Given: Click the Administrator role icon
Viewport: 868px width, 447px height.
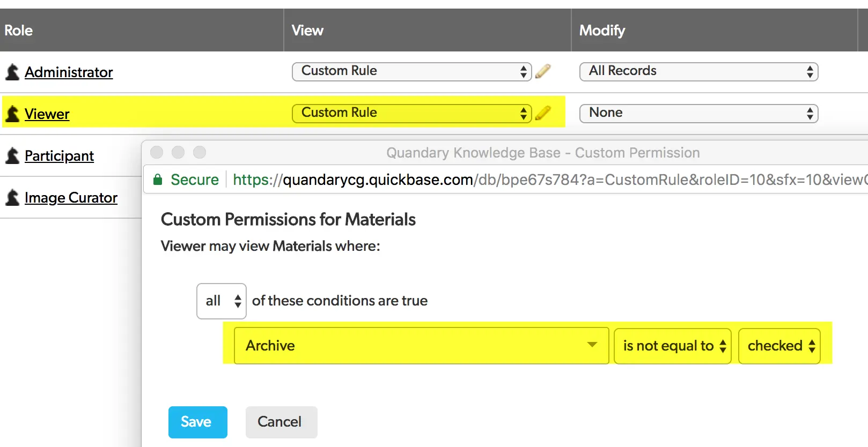Looking at the screenshot, I should (12, 72).
